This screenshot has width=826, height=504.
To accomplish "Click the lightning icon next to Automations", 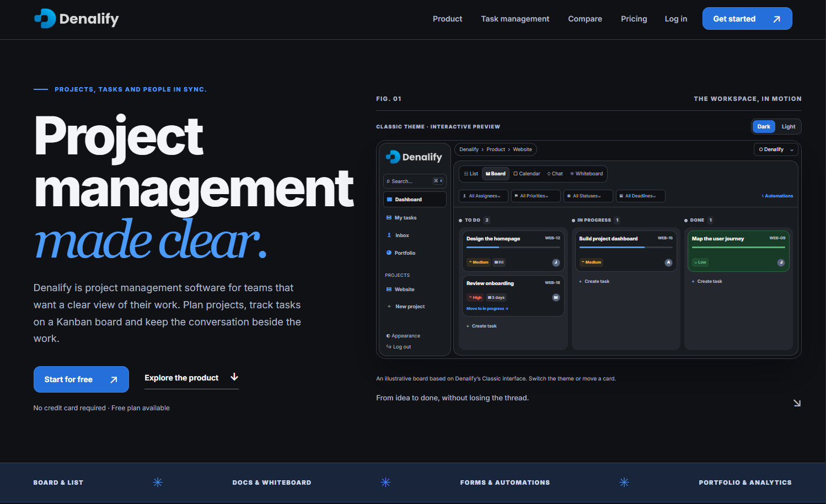I will point(763,196).
